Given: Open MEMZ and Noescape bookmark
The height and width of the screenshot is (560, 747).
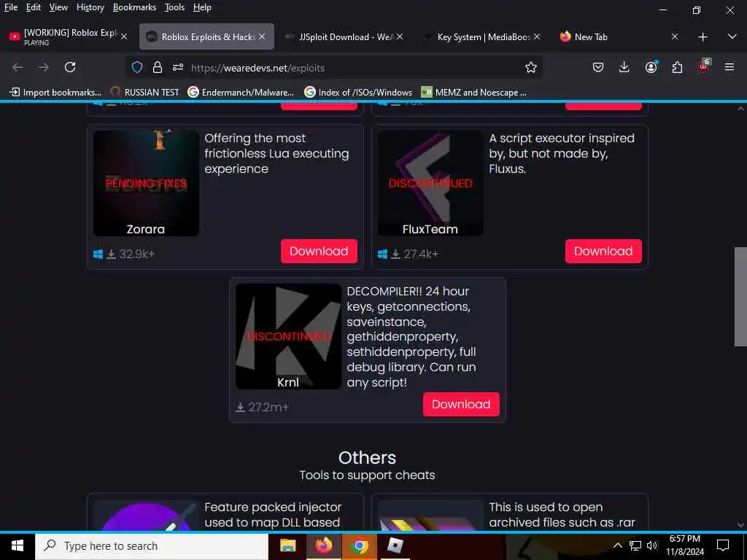Looking at the screenshot, I should click(x=474, y=93).
